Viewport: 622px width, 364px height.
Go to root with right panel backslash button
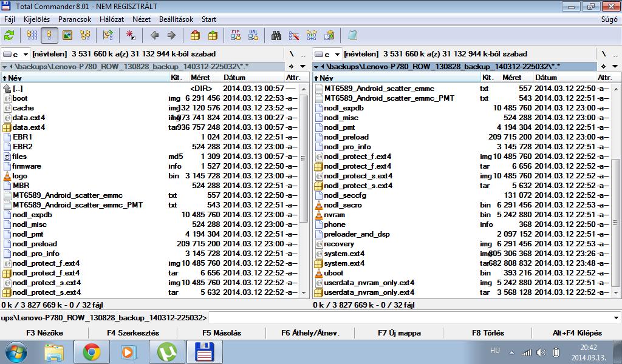(x=603, y=54)
